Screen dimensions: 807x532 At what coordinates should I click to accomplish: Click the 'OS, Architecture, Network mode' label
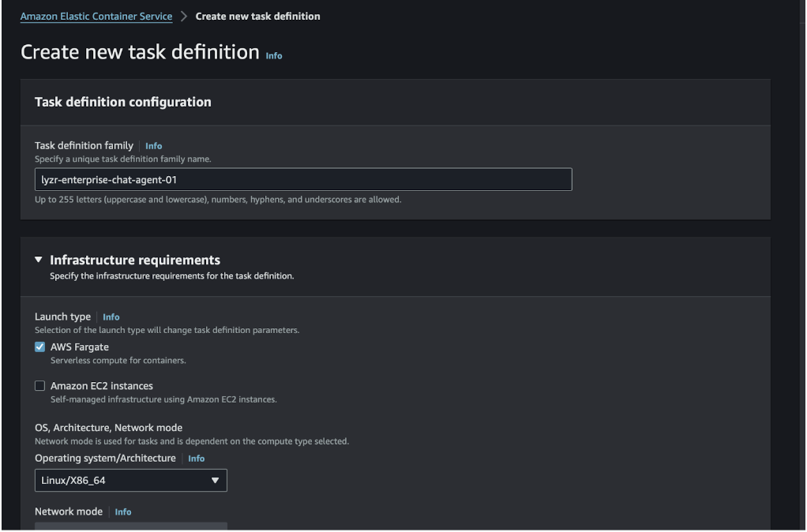pos(109,428)
